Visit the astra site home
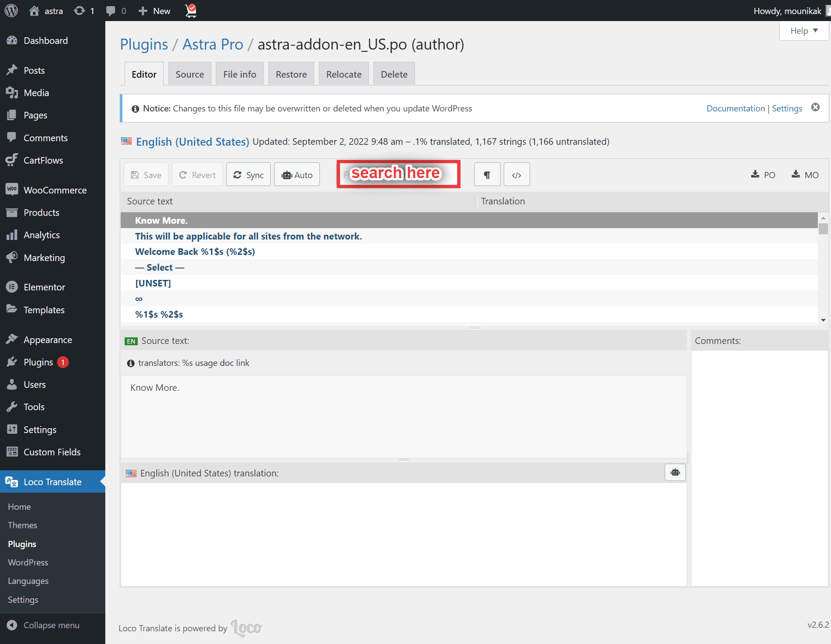Image resolution: width=831 pixels, height=644 pixels. [x=46, y=11]
